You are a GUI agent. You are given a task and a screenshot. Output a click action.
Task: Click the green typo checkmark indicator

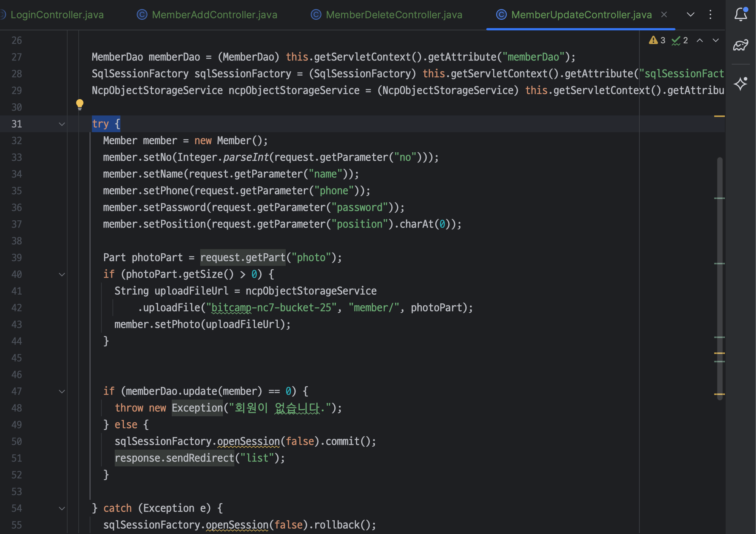[680, 40]
